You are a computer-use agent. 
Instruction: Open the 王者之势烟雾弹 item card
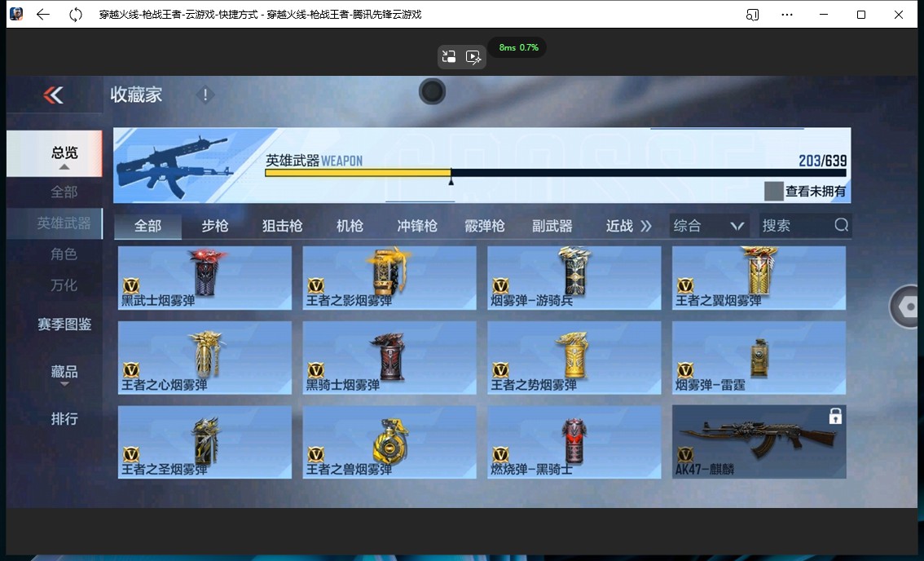[574, 358]
